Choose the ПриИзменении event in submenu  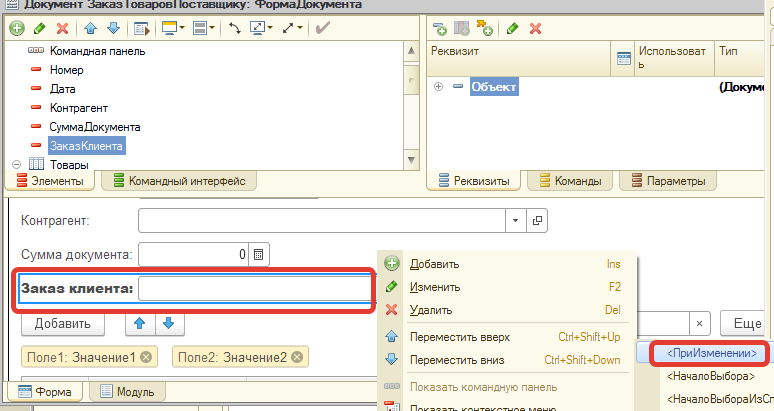pyautogui.click(x=704, y=352)
